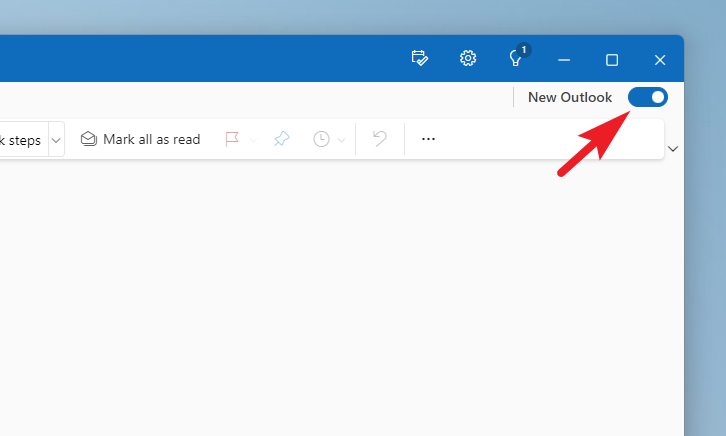Expand the ribbon display options chevron
726x436 pixels.
point(673,149)
